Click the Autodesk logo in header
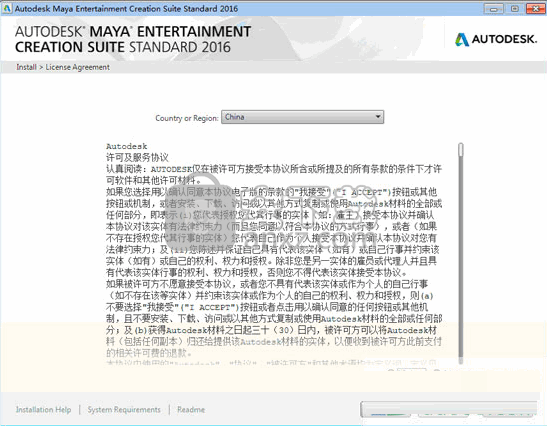The width and height of the screenshot is (547, 426). [x=496, y=39]
